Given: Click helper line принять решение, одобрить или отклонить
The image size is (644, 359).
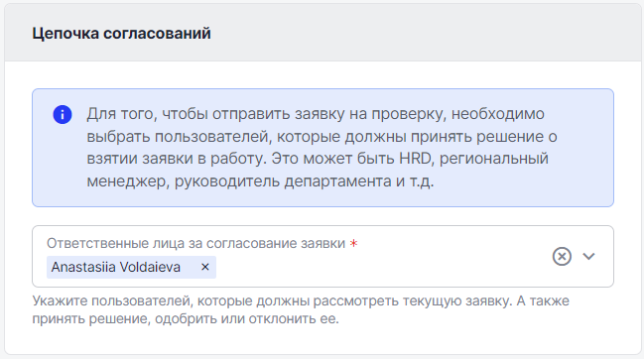Looking at the screenshot, I should coord(186,318).
